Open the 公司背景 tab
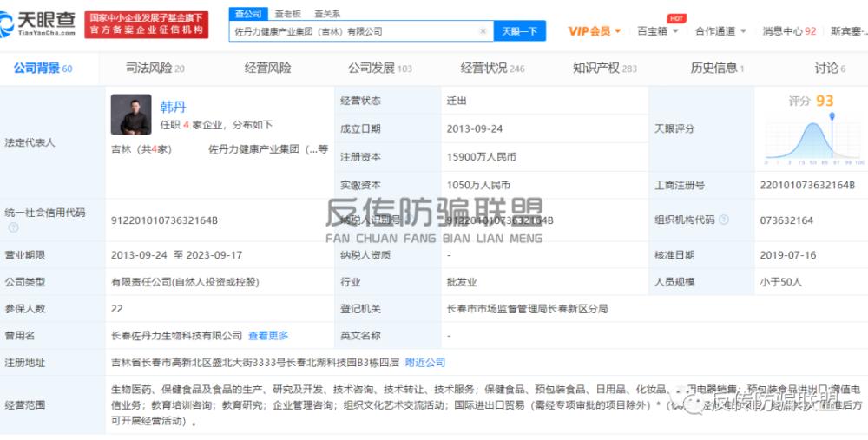Image resolution: width=868 pixels, height=440 pixels. [43, 69]
